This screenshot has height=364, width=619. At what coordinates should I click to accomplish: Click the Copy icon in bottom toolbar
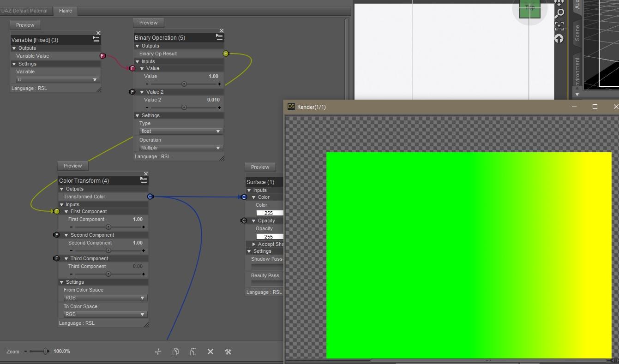point(175,352)
